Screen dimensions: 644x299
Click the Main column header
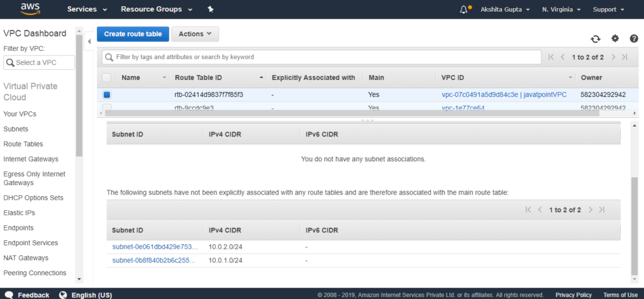coord(376,77)
